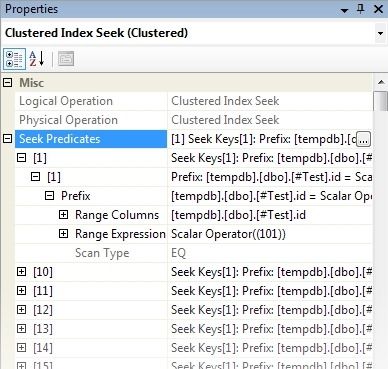The width and height of the screenshot is (388, 369).
Task: Collapse the Misc category
Action: click(x=7, y=82)
